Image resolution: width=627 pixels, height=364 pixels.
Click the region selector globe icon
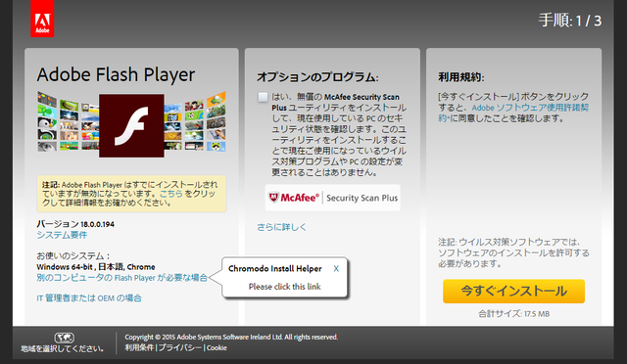click(64, 338)
